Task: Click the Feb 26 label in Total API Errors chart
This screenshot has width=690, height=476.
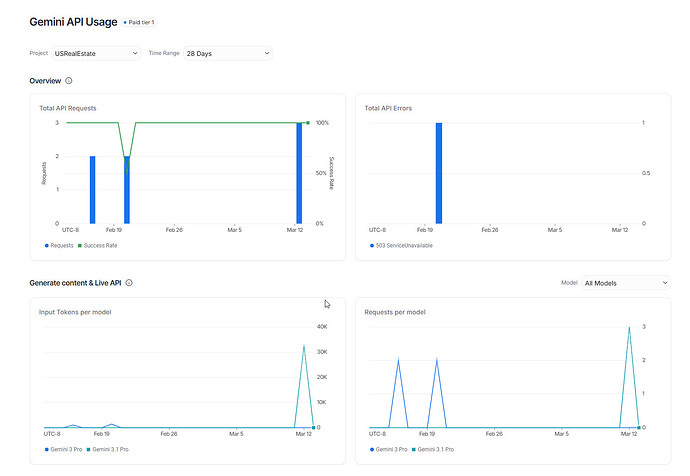Action: pos(490,230)
